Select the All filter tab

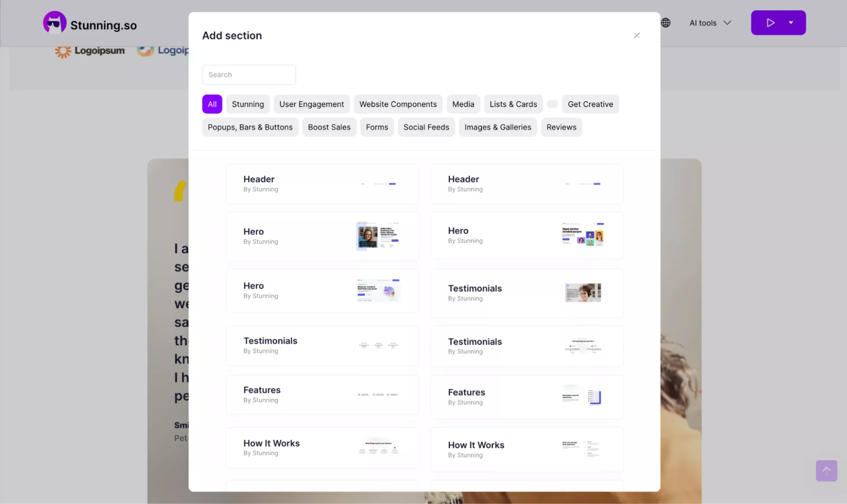[212, 105]
